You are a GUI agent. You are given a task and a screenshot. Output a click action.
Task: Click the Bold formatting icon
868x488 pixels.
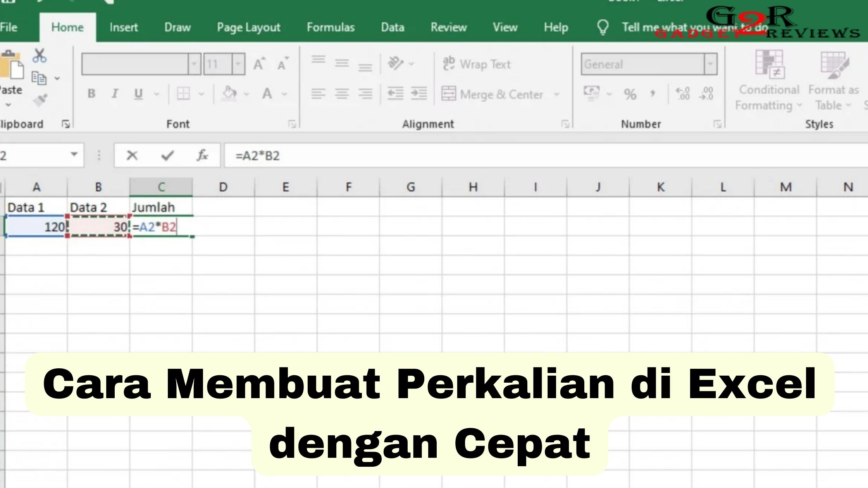[91, 94]
